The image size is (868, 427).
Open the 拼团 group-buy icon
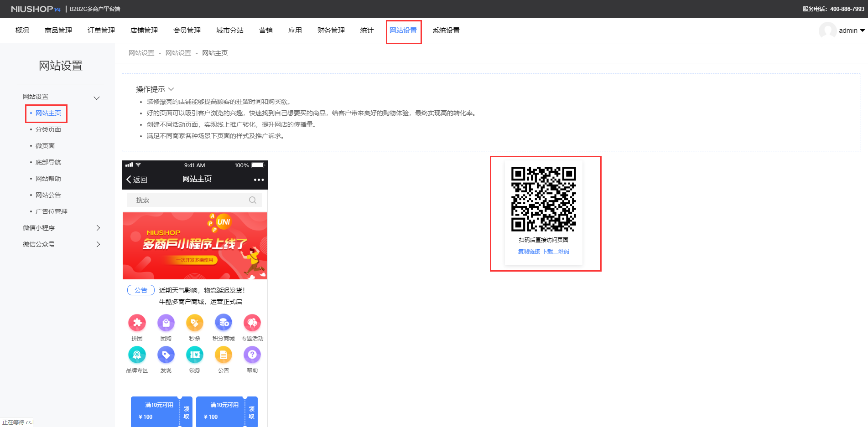pyautogui.click(x=137, y=323)
